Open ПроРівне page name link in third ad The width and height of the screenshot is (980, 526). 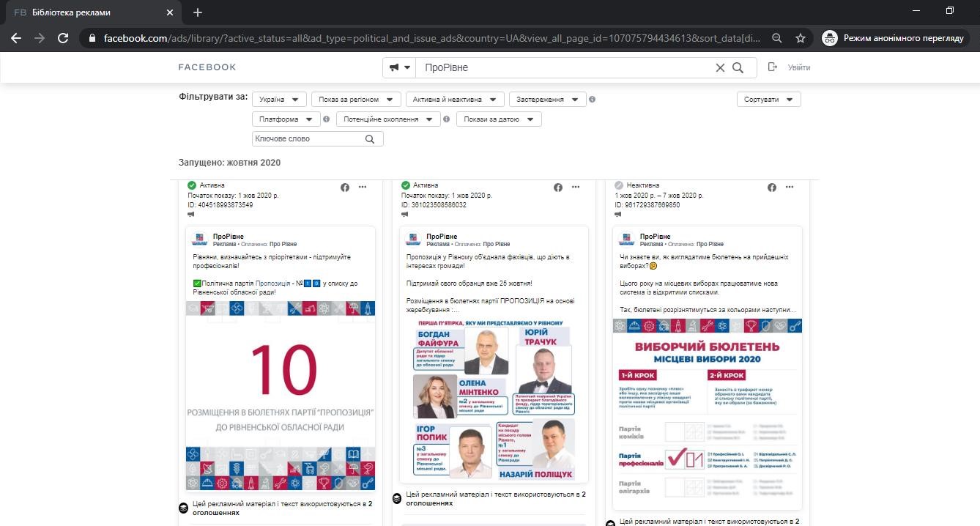tap(656, 236)
